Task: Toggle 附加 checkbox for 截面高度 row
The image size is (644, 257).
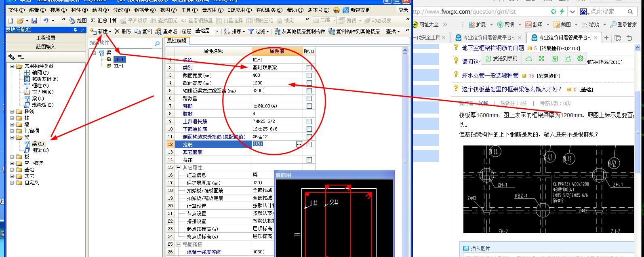Action: 309,83
